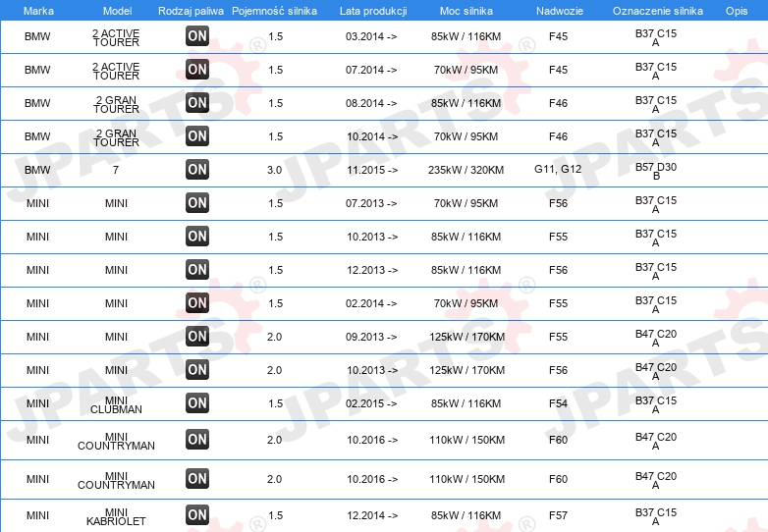This screenshot has height=532, width=768.
Task: Click the ON icon in the MINI 02.2014 row
Action: [197, 303]
